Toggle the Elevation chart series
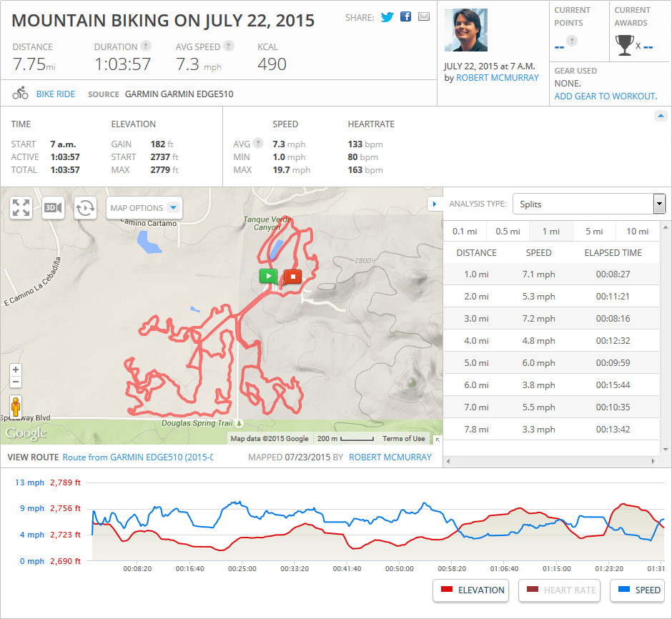This screenshot has width=672, height=619. coord(471,590)
